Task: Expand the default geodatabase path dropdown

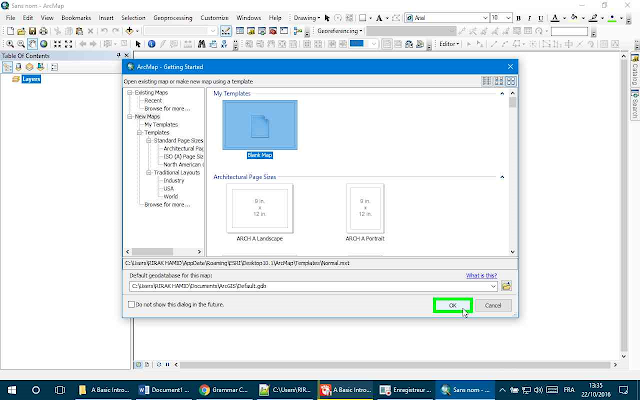Action: coord(493,286)
